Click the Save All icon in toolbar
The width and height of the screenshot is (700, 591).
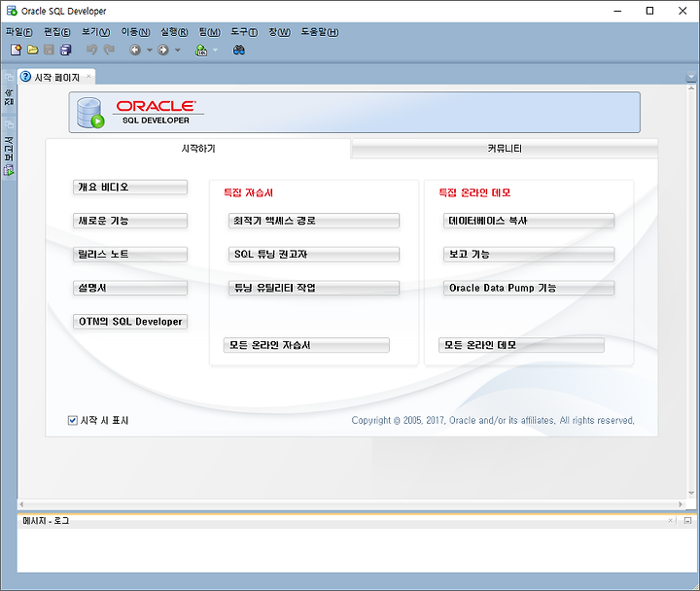click(x=66, y=50)
